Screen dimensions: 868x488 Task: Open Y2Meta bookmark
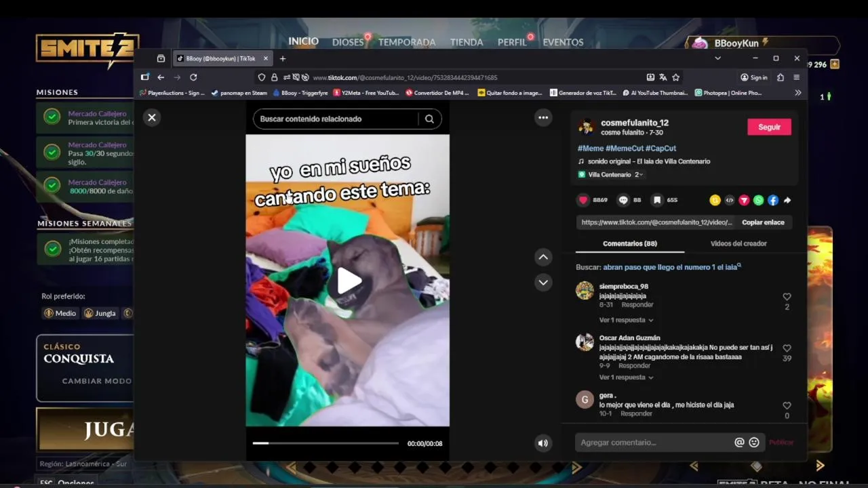click(366, 93)
